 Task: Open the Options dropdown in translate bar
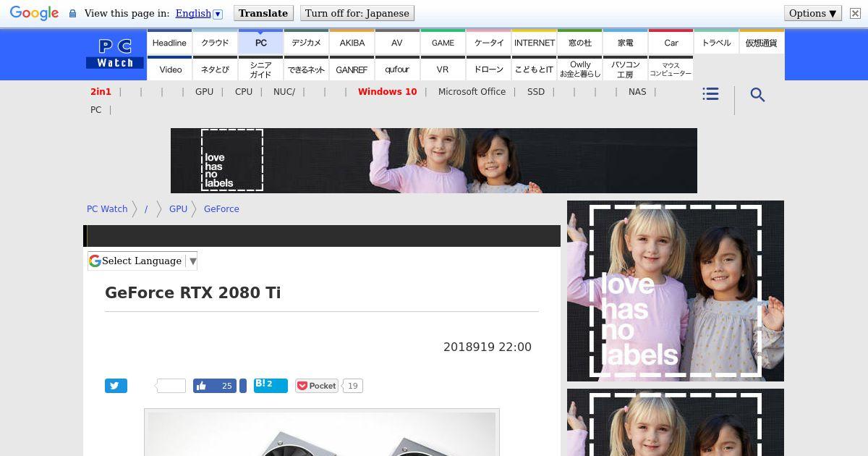click(x=813, y=13)
